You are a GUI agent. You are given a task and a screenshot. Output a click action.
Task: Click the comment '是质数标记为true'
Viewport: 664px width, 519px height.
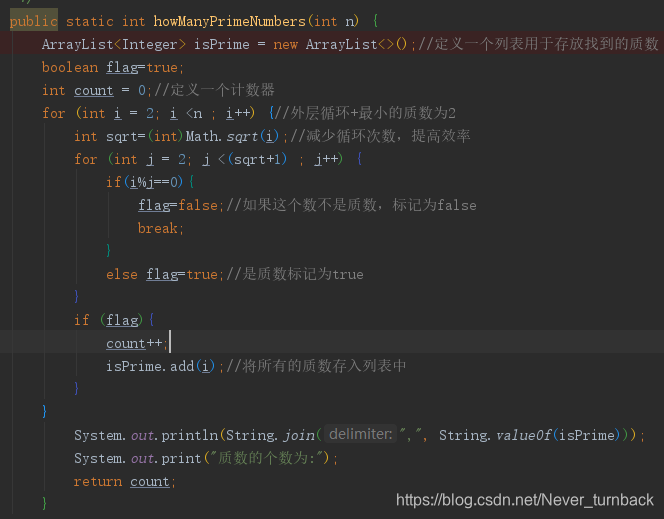tap(303, 274)
